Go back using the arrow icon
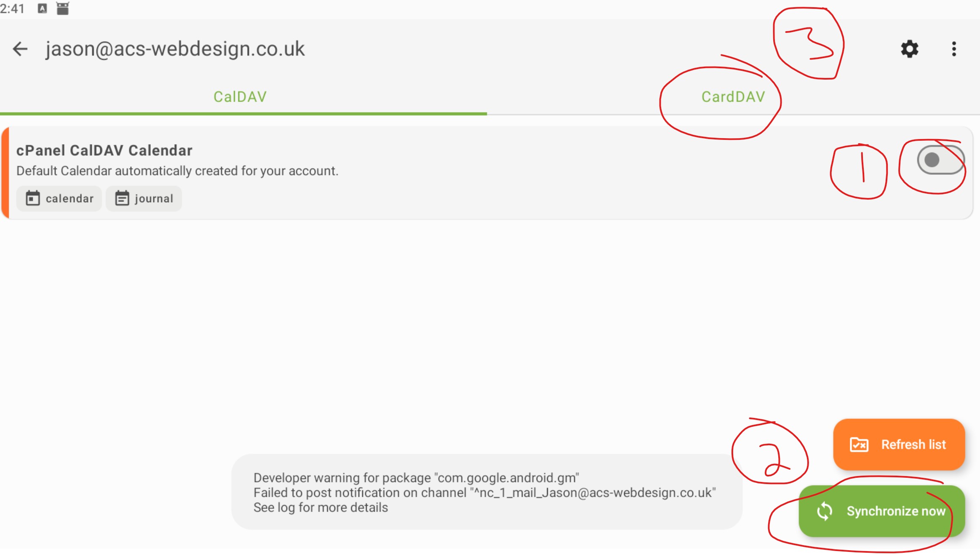This screenshot has height=554, width=980. coord(20,49)
